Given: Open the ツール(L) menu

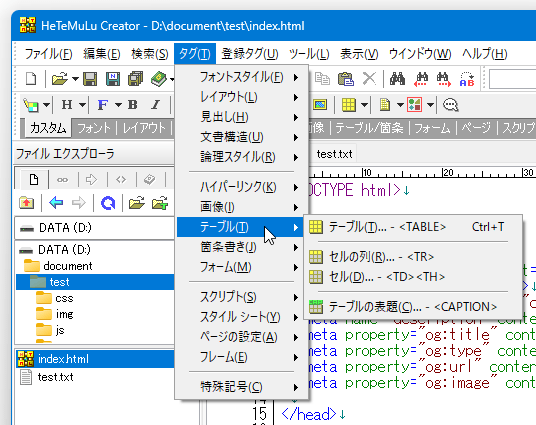Looking at the screenshot, I should click(309, 54).
